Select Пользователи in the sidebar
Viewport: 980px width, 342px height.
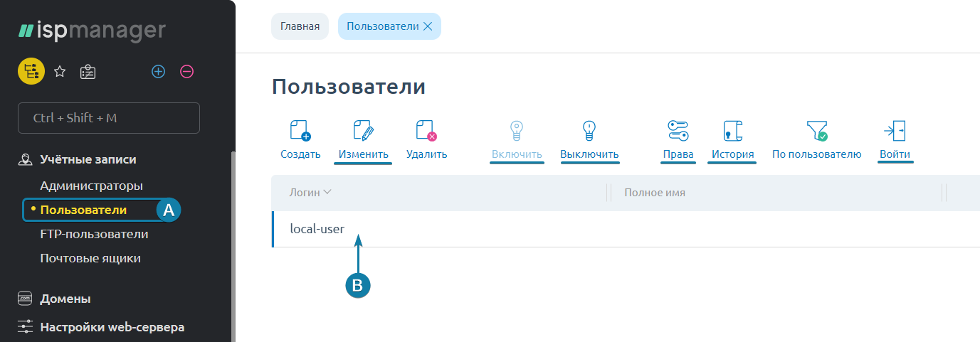83,210
